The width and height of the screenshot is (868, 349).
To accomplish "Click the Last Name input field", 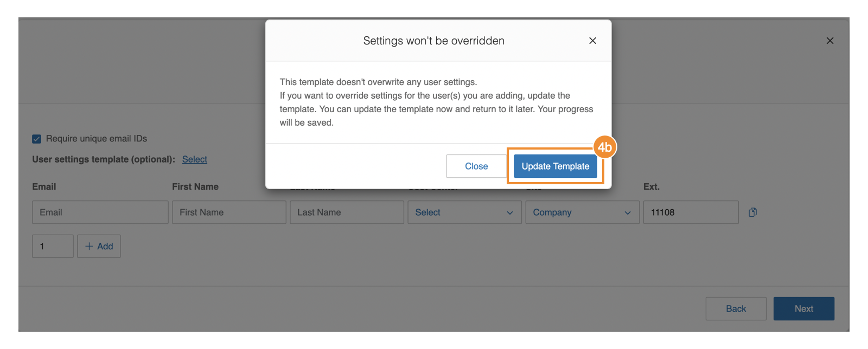I will pyautogui.click(x=347, y=212).
